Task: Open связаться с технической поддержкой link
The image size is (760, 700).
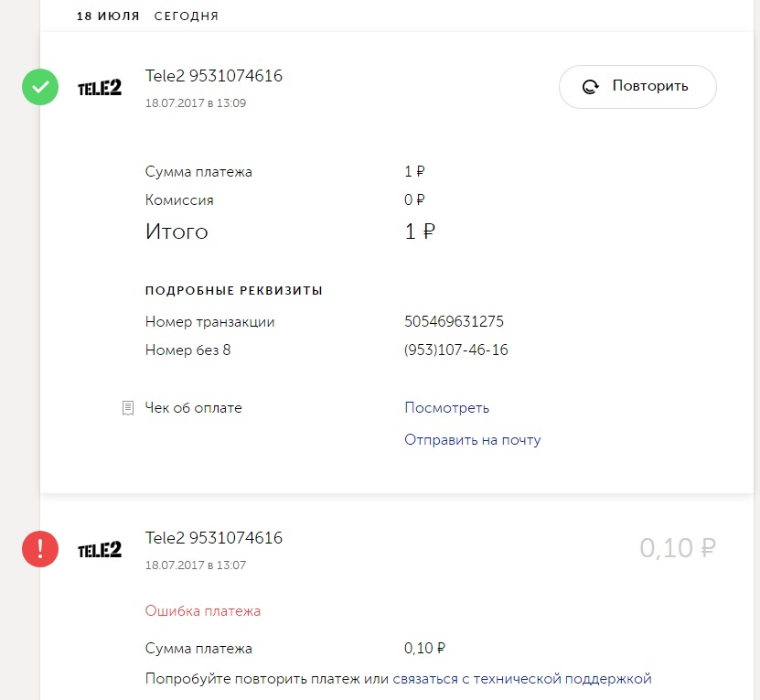Action: pos(521,679)
